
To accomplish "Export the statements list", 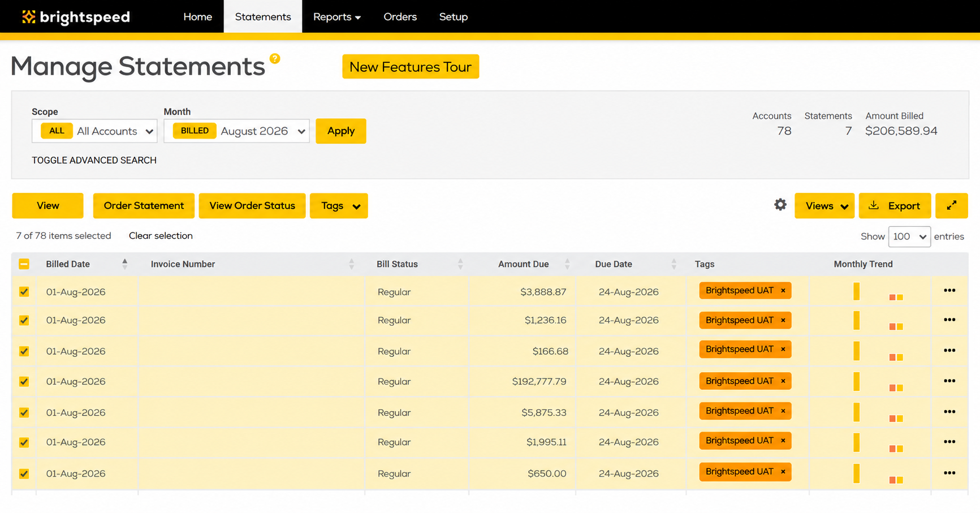I will [x=895, y=206].
